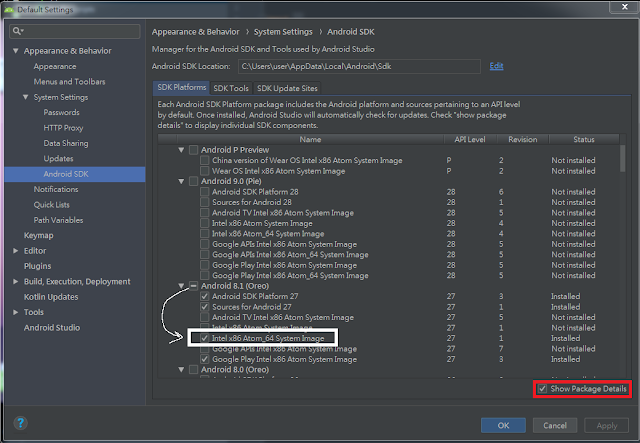Select Google Play Intel x86 Atom_64 System Image 28
640x443 pixels.
pyautogui.click(x=290, y=276)
